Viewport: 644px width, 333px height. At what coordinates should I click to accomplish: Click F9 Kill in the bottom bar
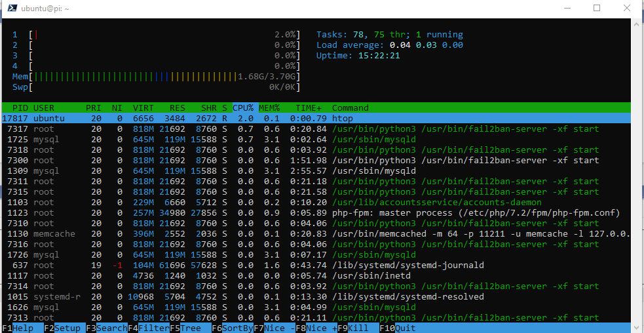(354, 328)
